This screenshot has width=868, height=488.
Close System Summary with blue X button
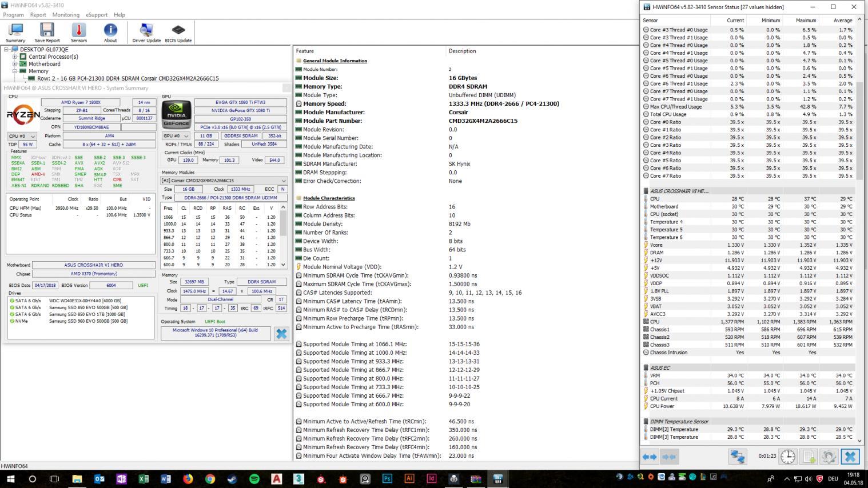pos(281,334)
